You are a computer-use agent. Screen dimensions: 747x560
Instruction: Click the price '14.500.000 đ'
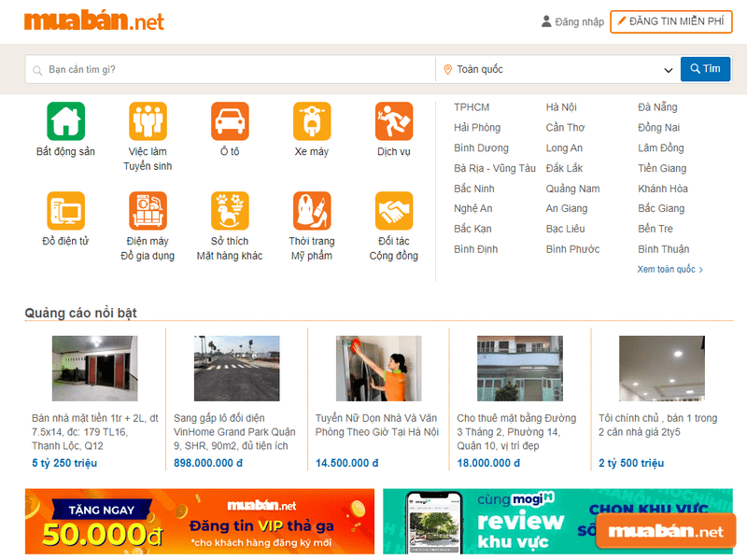point(346,463)
